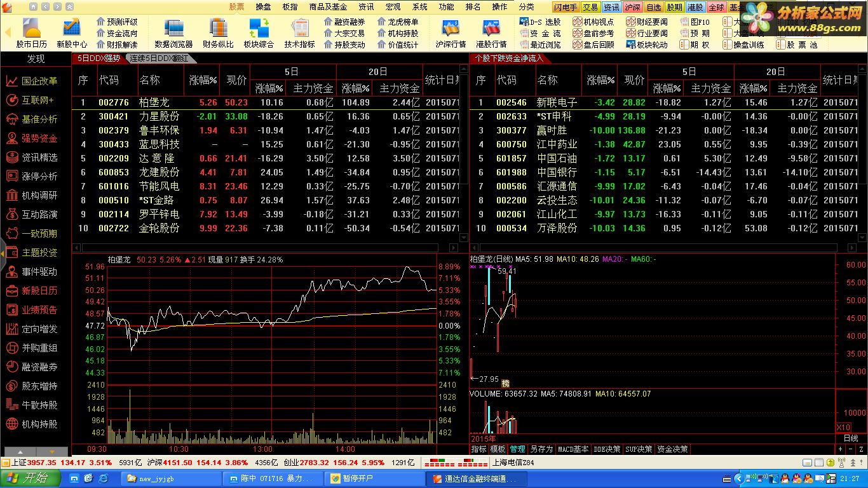Open the 排名 menu
868x488 pixels.
pyautogui.click(x=473, y=6)
